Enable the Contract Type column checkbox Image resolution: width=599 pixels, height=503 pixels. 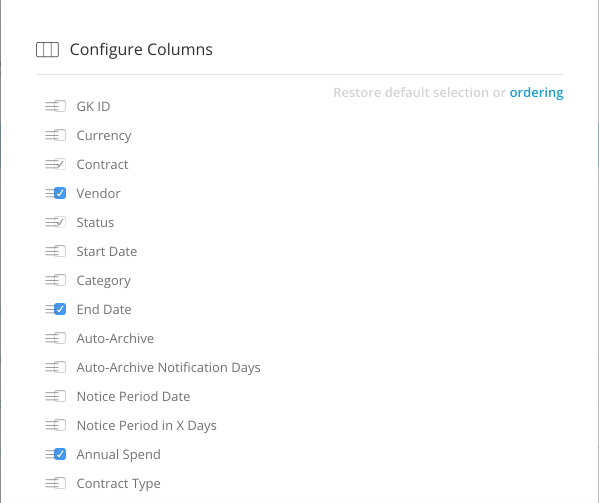pyautogui.click(x=60, y=484)
